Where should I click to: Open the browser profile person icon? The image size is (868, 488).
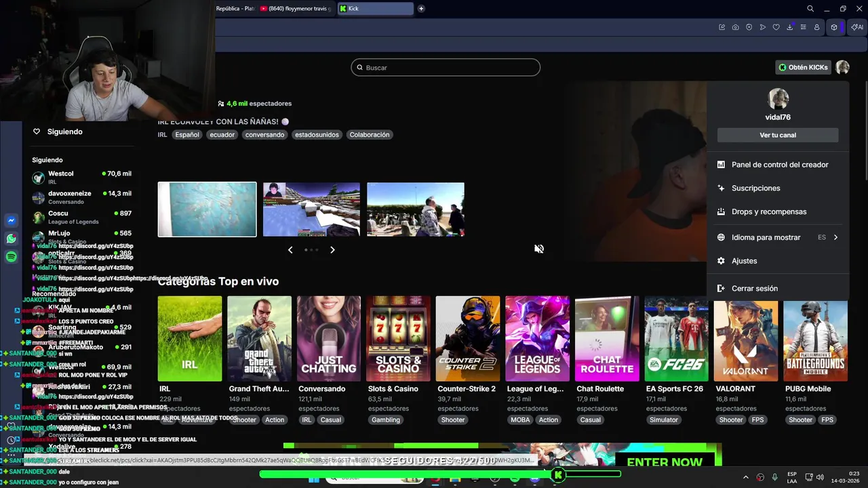click(x=817, y=27)
